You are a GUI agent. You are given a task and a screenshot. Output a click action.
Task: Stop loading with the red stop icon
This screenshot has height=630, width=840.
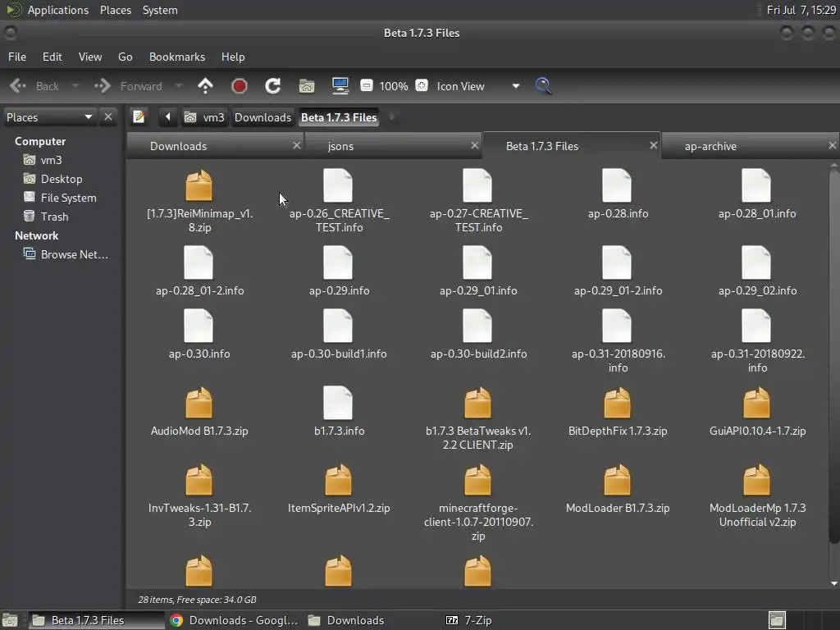239,85
